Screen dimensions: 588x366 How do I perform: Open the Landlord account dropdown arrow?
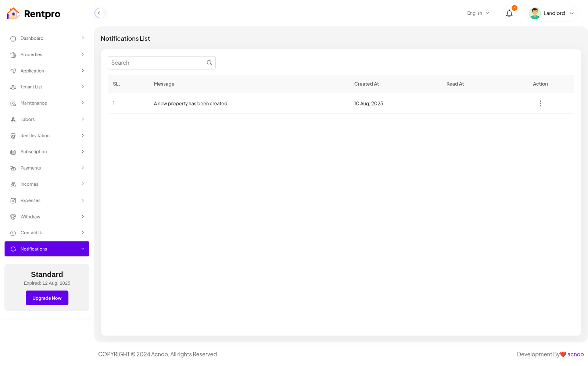[571, 14]
